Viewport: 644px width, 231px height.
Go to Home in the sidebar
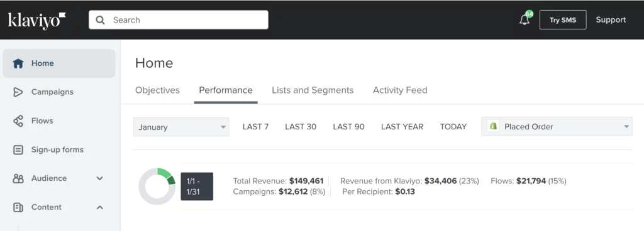59,63
